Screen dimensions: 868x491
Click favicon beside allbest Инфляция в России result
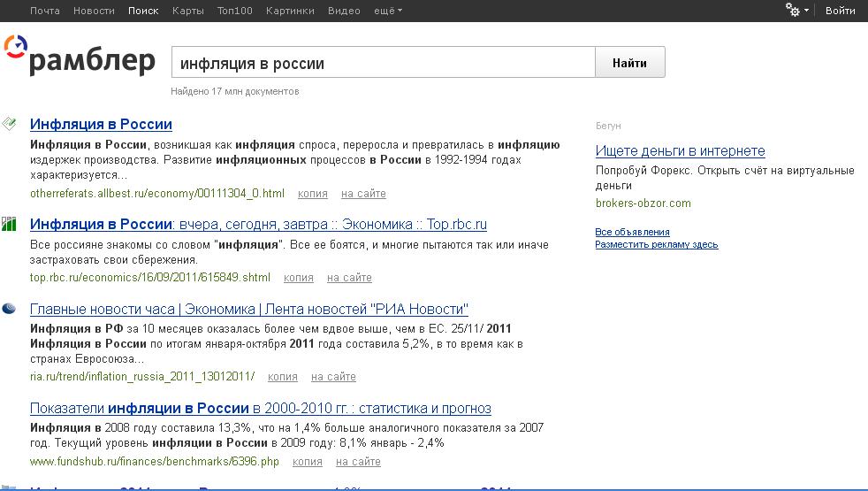[x=9, y=123]
